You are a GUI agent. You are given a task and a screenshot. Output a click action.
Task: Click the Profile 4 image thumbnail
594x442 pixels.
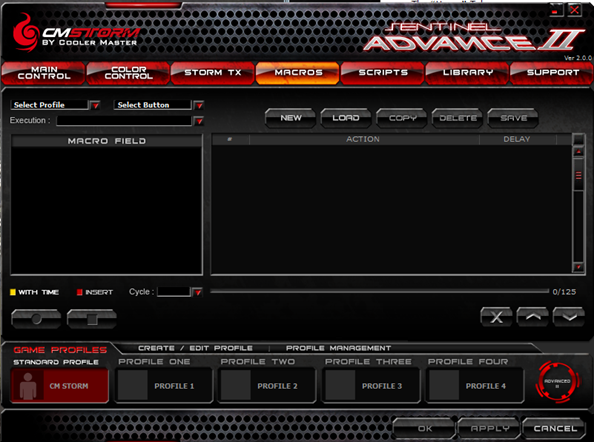click(444, 386)
